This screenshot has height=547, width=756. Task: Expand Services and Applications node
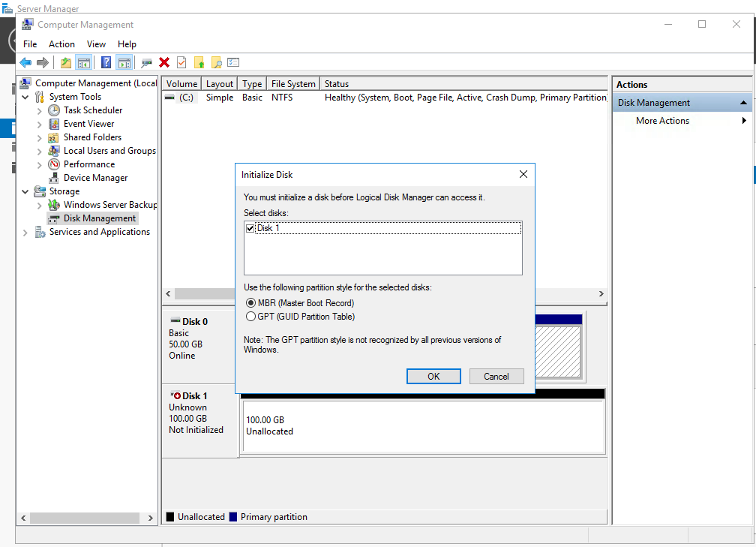(25, 232)
